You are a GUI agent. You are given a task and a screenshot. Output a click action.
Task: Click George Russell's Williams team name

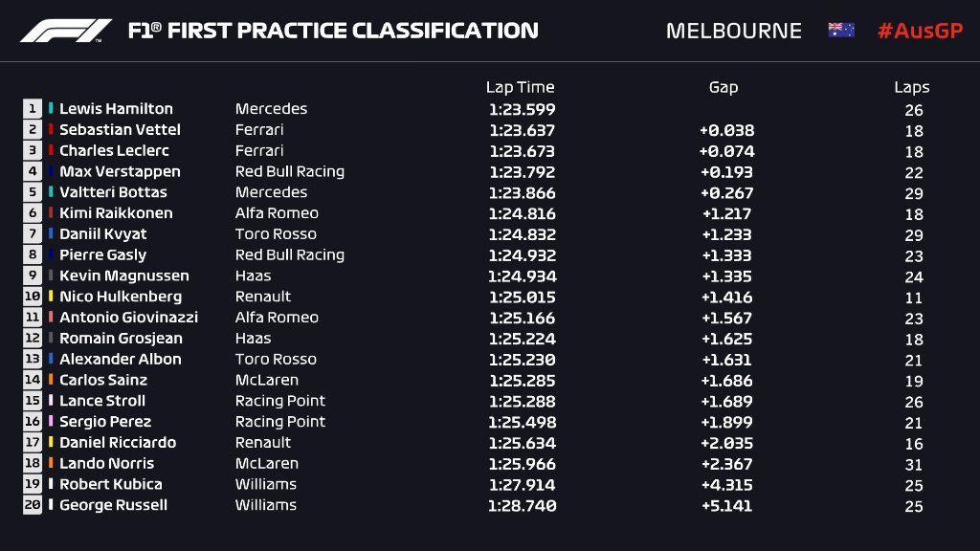266,505
